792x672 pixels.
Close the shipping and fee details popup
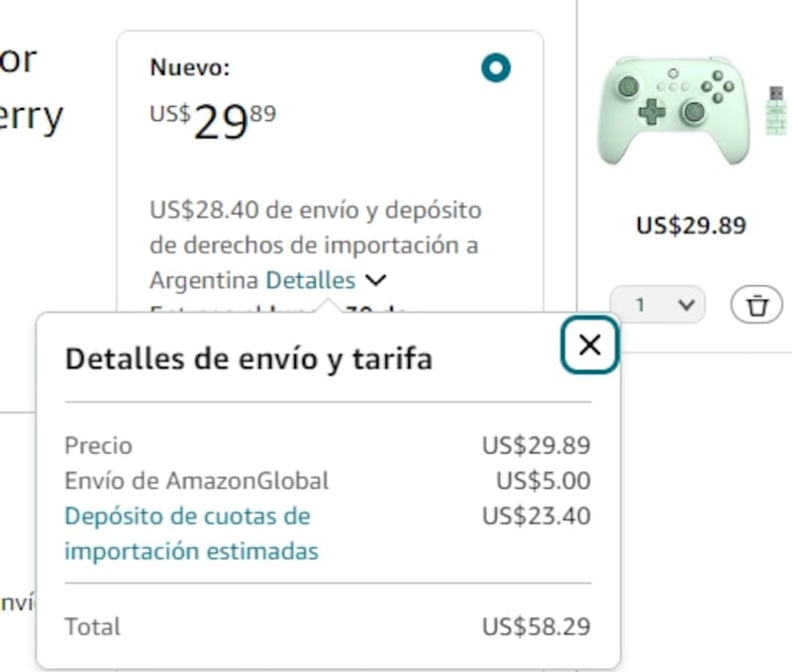coord(589,344)
